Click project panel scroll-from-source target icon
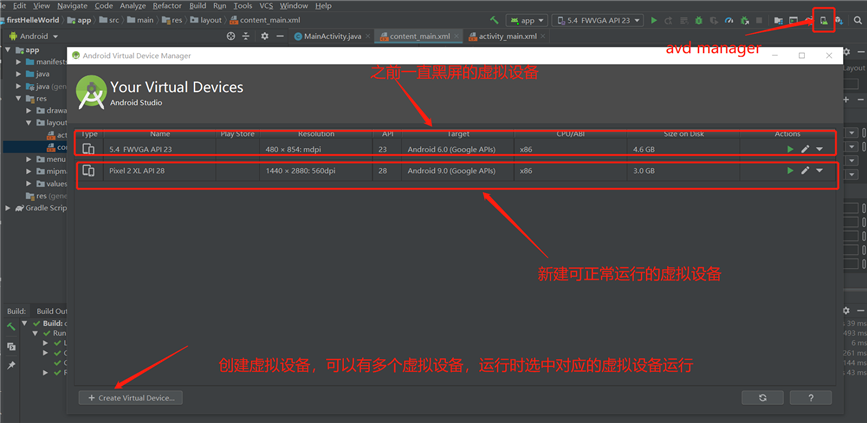 (x=231, y=36)
